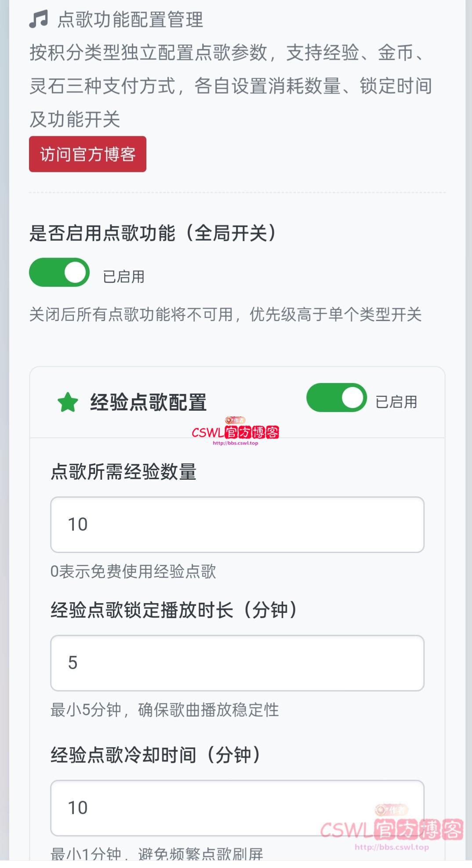The width and height of the screenshot is (472, 868).
Task: Toggle the global 点歌功能 switch
Action: 59,272
